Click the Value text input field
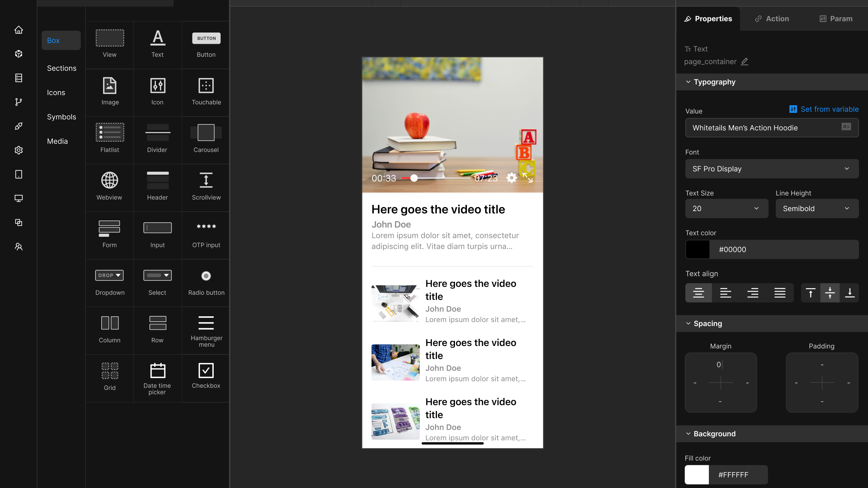This screenshot has height=488, width=868. coord(763,128)
